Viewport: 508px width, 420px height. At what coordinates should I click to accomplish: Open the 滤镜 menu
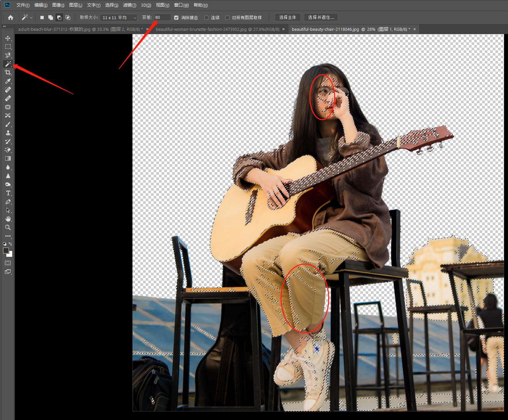tap(129, 5)
